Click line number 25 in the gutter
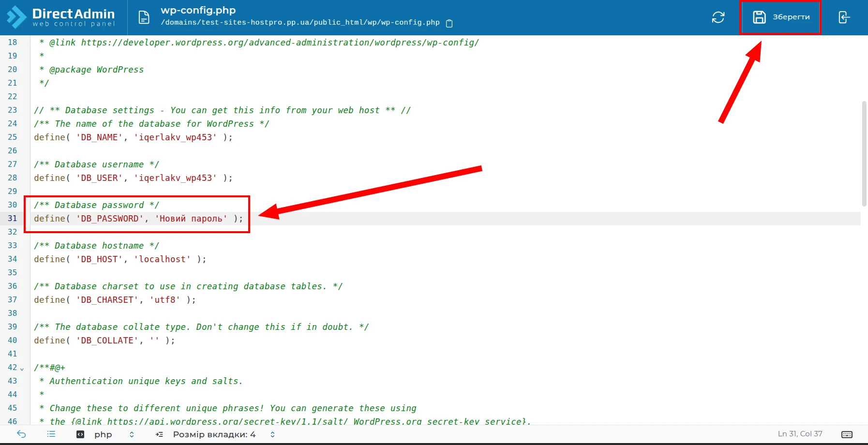This screenshot has height=445, width=868. [x=13, y=137]
